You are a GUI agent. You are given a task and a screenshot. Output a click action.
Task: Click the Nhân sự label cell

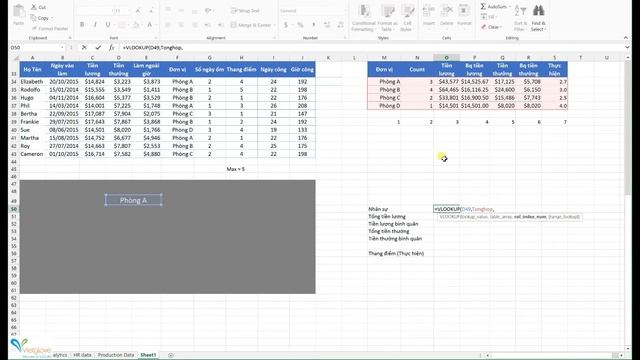[378, 209]
